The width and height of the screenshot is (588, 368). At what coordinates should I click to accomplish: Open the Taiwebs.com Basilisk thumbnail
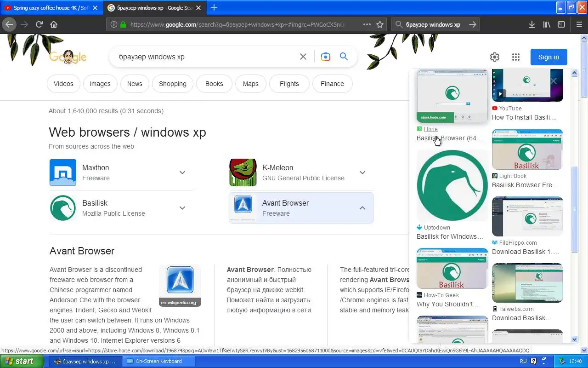point(527,283)
